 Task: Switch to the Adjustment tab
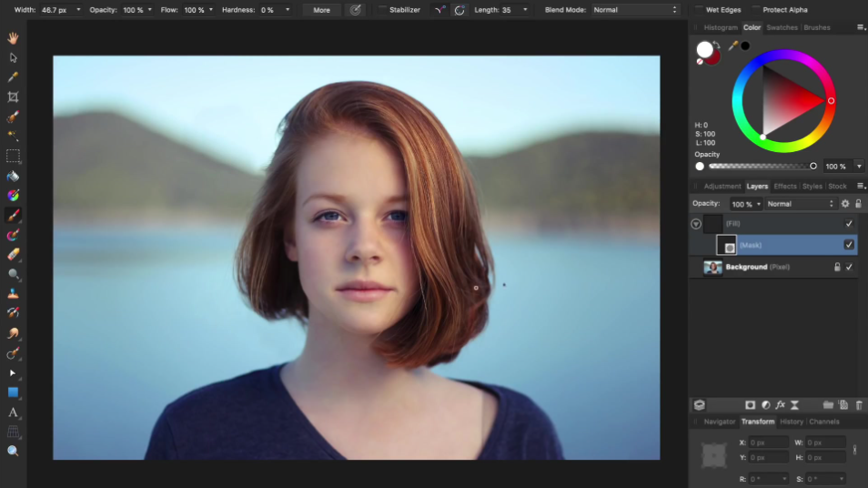(x=722, y=186)
